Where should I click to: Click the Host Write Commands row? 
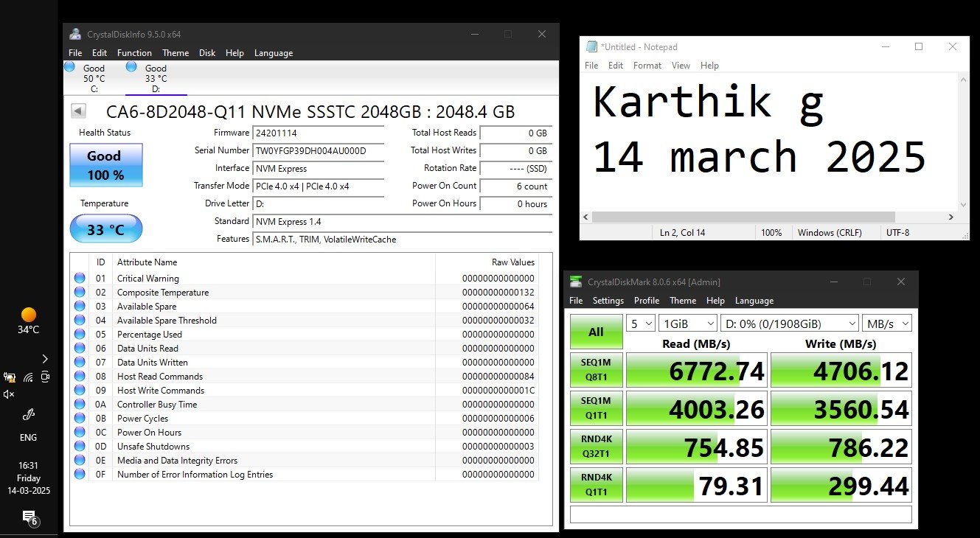click(x=305, y=391)
